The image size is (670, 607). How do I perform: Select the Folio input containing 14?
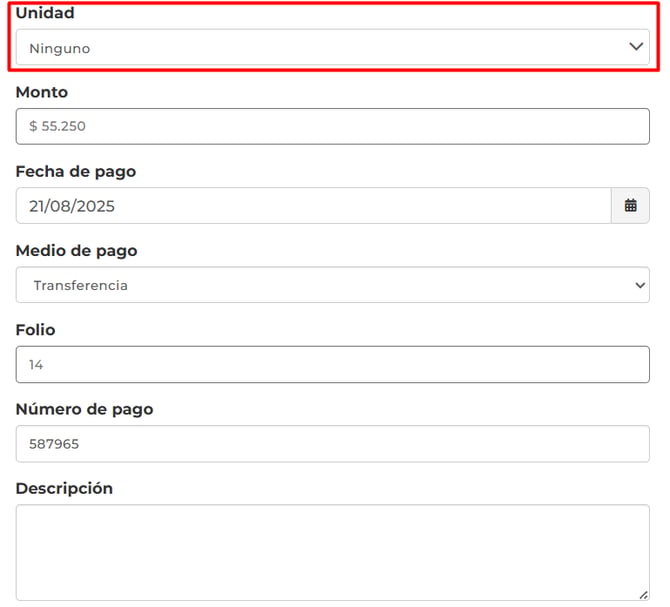tap(332, 365)
